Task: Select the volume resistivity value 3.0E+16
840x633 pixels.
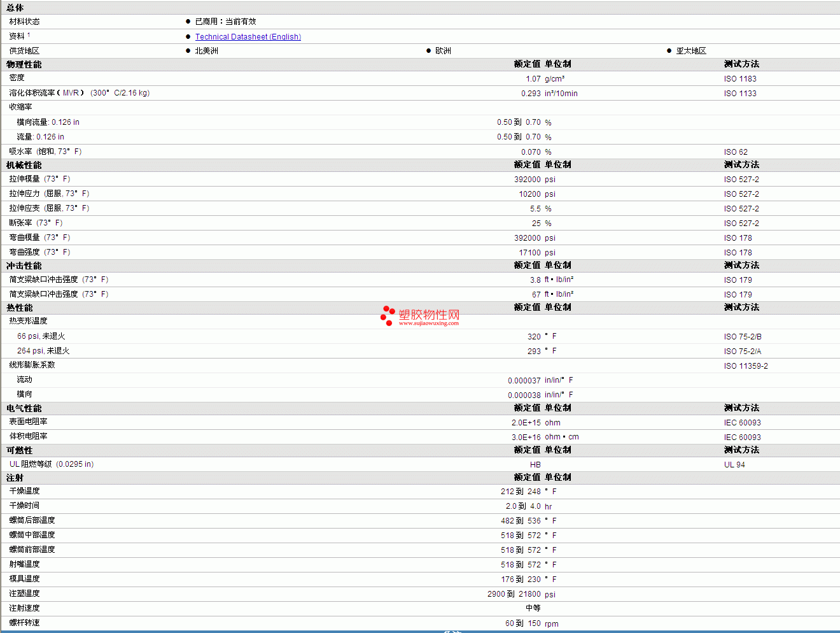Action: (526, 437)
